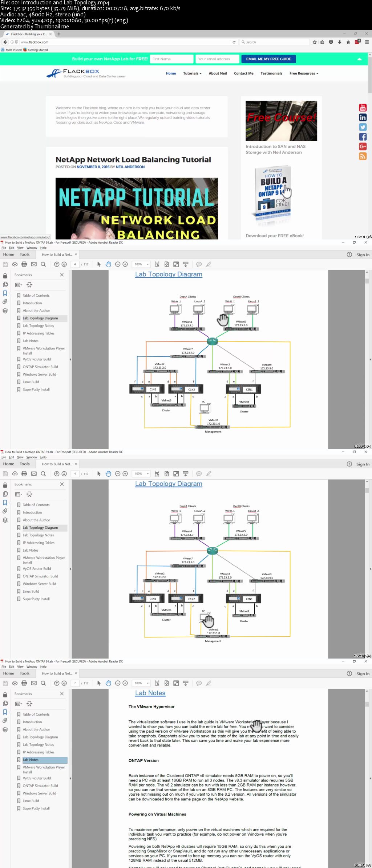Go to Firefox home page icon
372x868 pixels.
click(348, 42)
